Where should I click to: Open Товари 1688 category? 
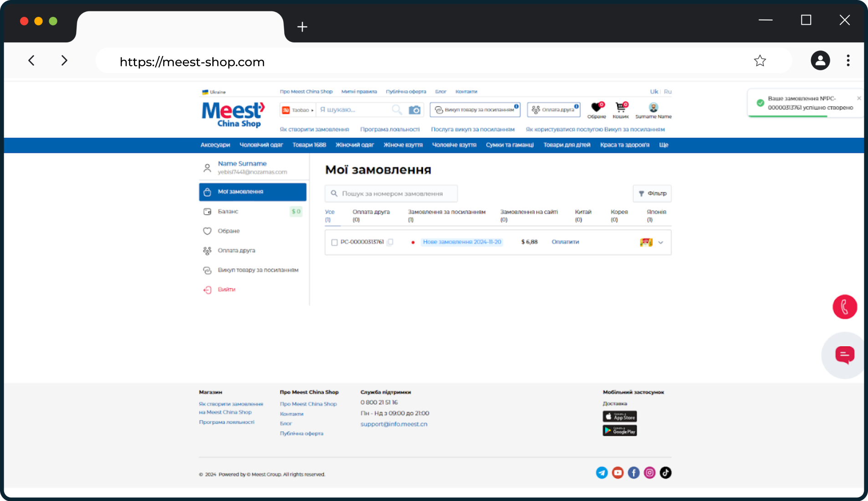309,145
